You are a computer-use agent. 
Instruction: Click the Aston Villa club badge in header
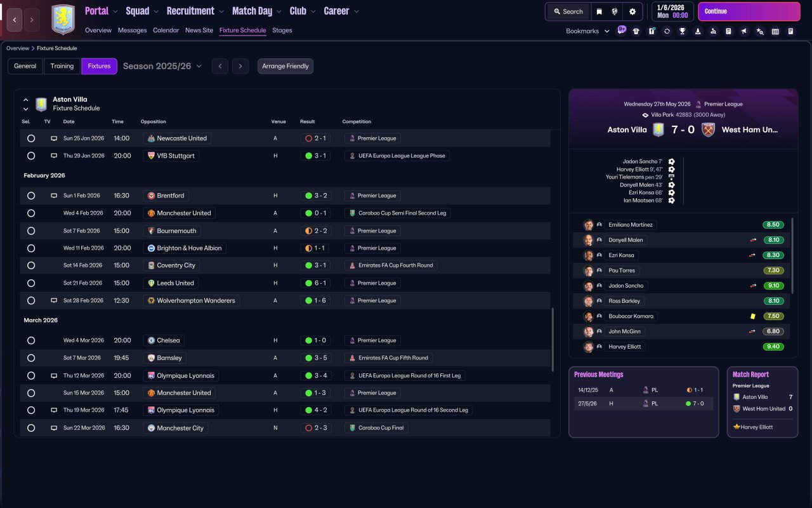click(x=63, y=20)
